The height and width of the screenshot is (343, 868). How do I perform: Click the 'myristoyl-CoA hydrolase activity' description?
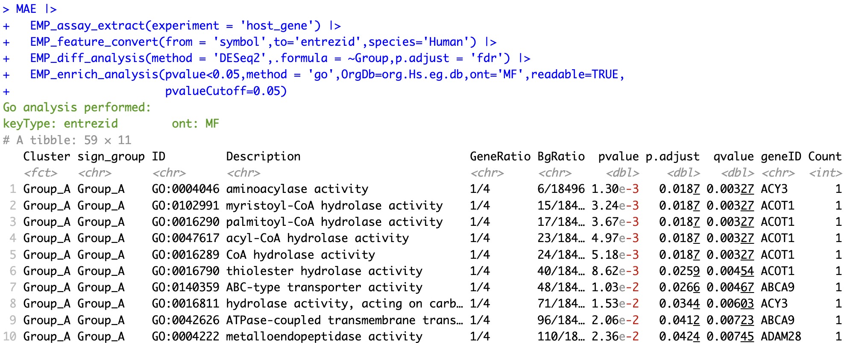[x=334, y=206]
